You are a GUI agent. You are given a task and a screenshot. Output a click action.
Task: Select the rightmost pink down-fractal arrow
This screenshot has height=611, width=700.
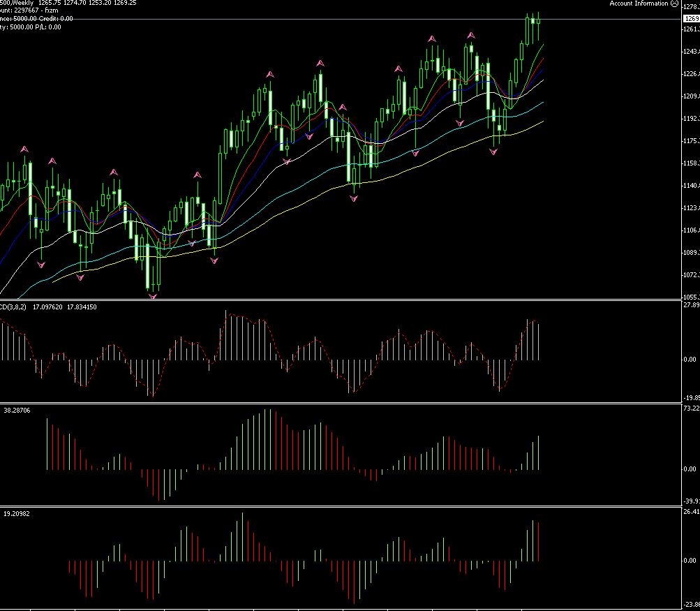tap(494, 151)
